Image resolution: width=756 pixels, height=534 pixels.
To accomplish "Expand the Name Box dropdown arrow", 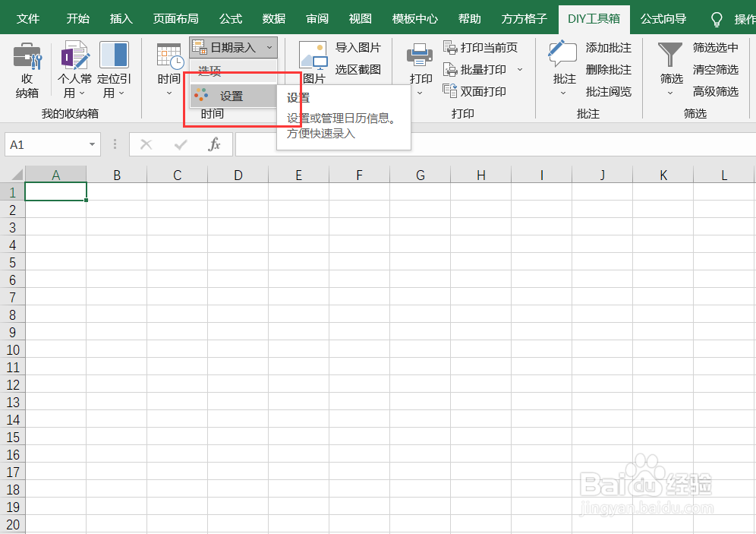I will (92, 145).
